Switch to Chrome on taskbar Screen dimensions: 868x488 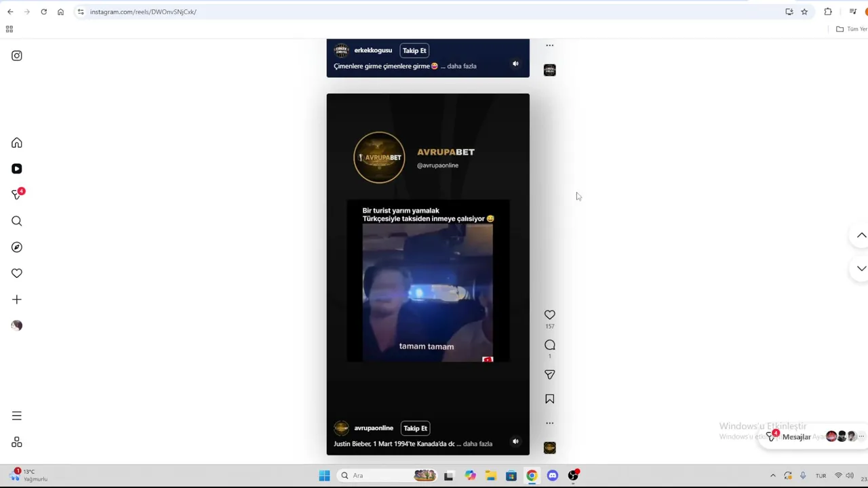532,476
